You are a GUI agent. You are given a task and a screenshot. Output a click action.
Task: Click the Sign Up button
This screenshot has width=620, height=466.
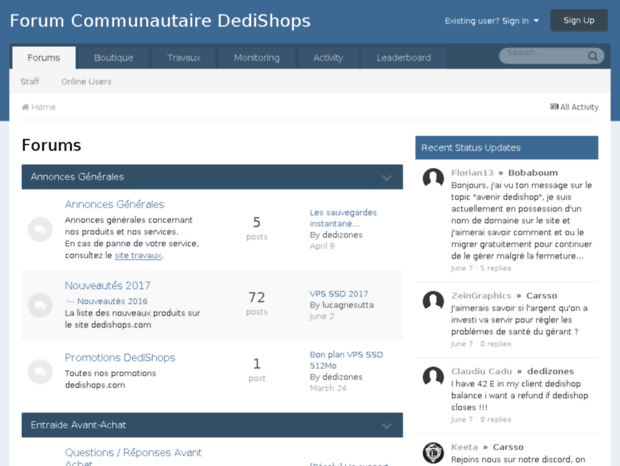(579, 20)
